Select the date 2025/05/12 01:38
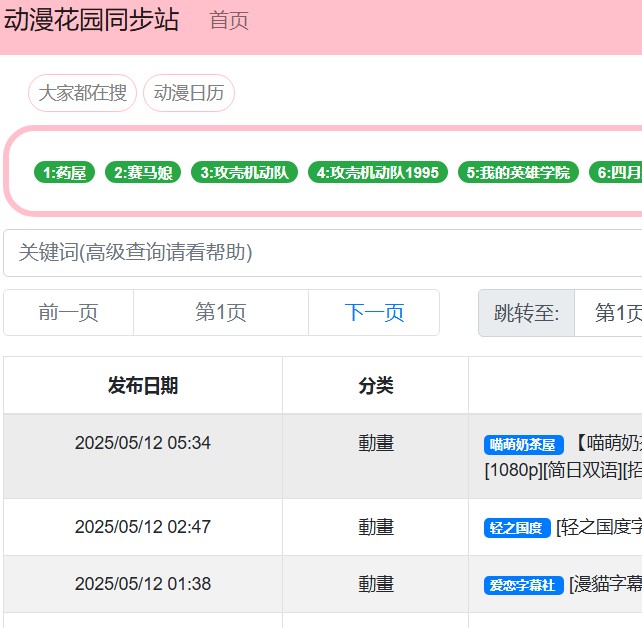The image size is (642, 628). pos(142,584)
